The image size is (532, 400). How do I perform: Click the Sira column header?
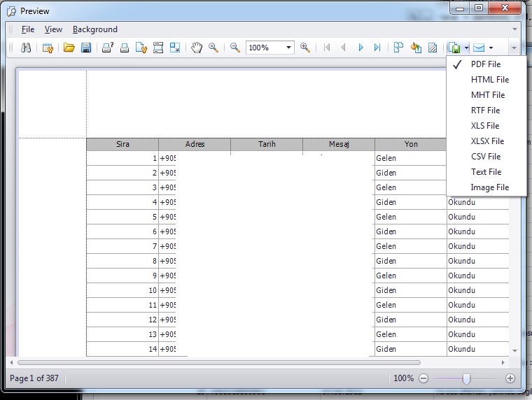coord(122,145)
